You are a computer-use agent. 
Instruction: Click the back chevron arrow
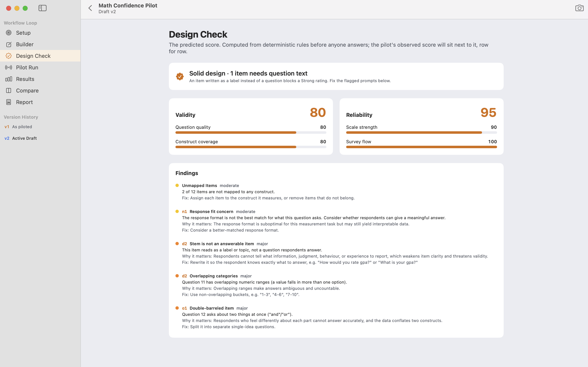click(x=90, y=8)
